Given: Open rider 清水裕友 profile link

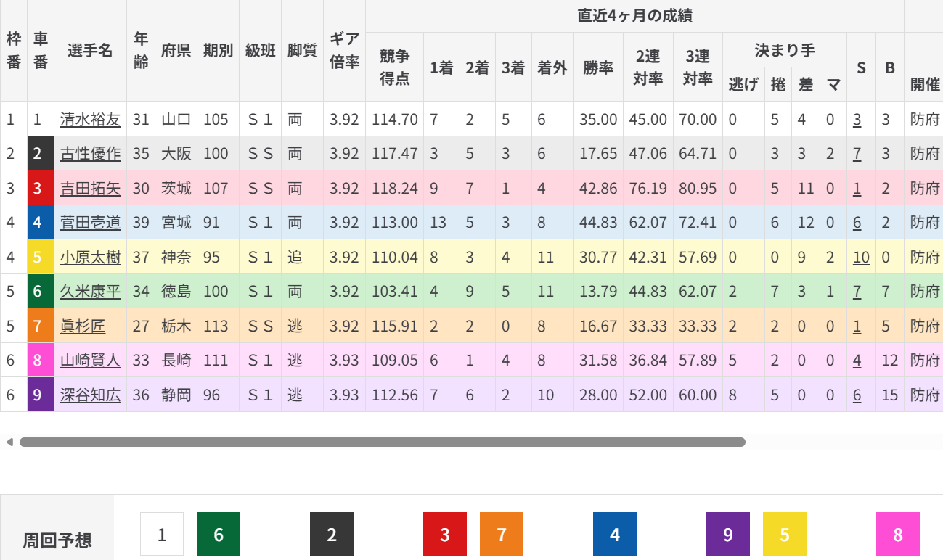Looking at the screenshot, I should pos(90,119).
